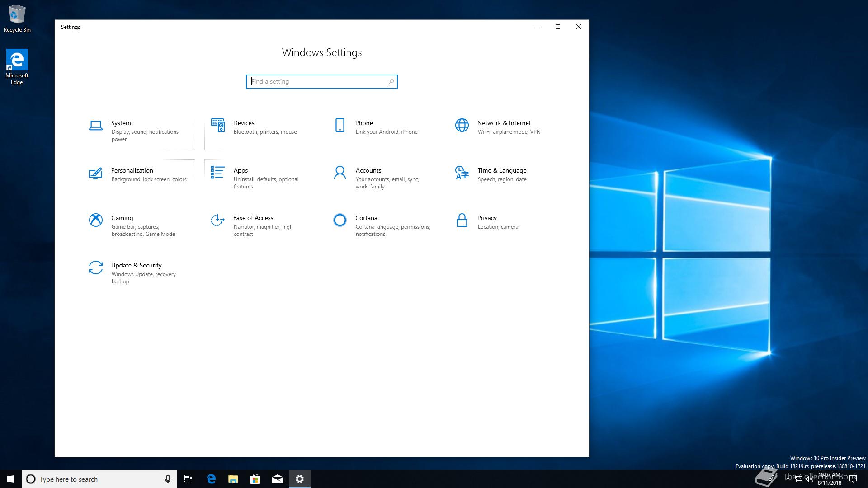This screenshot has height=488, width=868.
Task: Open the Gaming Xbox icon
Action: pyautogui.click(x=95, y=220)
